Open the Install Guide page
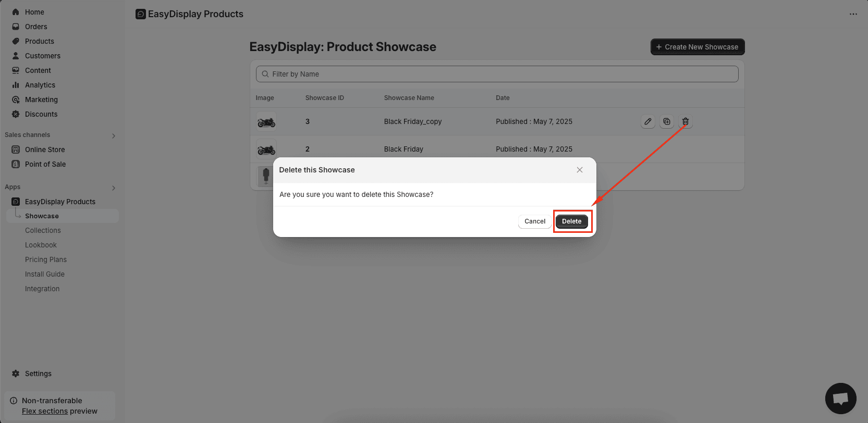The width and height of the screenshot is (868, 423). (x=45, y=274)
